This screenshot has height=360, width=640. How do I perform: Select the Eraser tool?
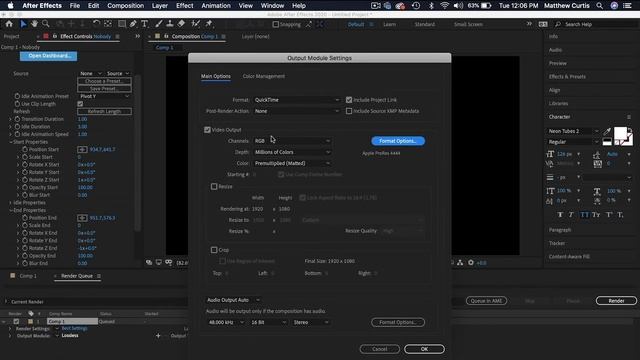181,24
